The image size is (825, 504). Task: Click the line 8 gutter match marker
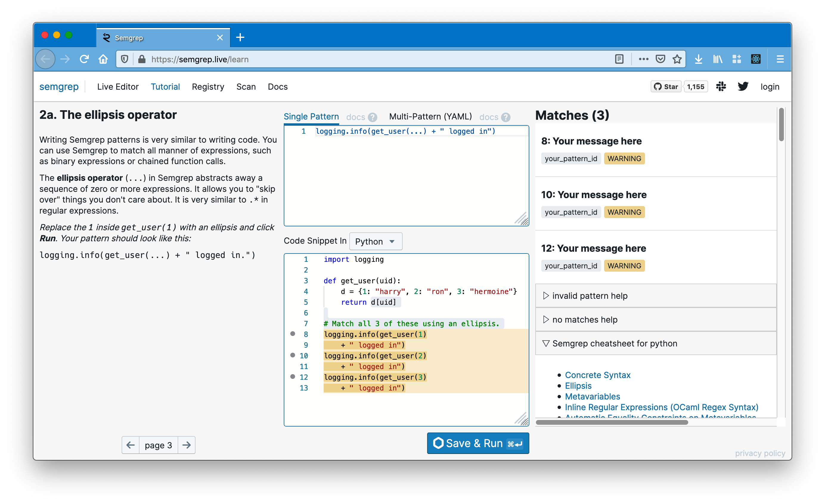293,334
